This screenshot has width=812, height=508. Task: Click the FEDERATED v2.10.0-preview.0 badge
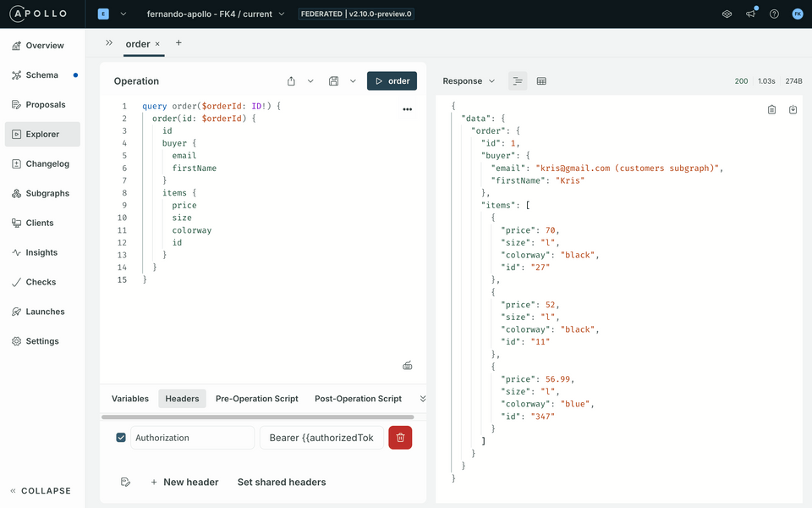pos(356,14)
